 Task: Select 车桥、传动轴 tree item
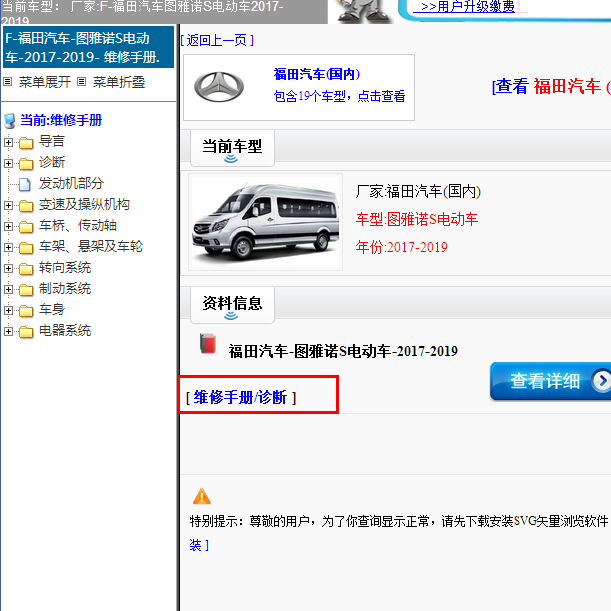78,226
